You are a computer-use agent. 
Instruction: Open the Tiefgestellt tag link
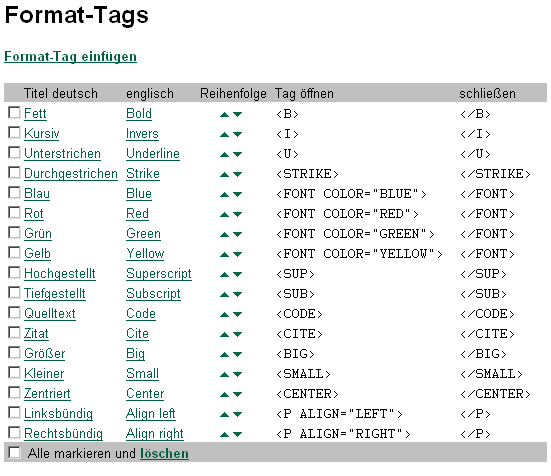pyautogui.click(x=55, y=294)
